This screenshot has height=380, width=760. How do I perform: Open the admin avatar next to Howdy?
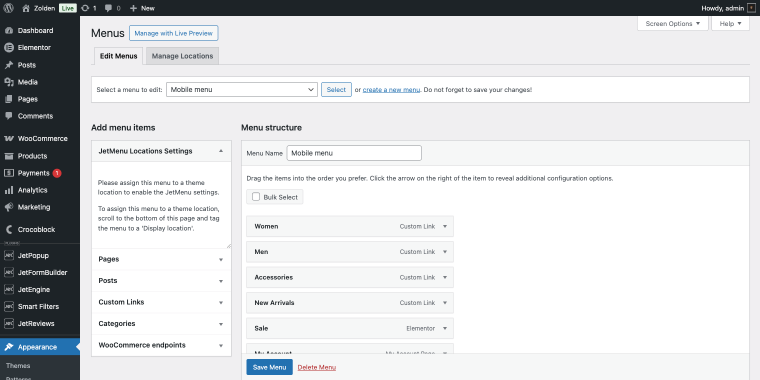751,8
